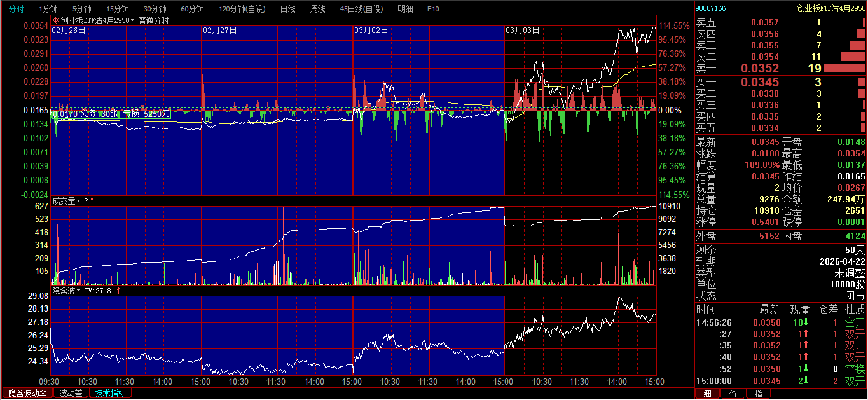The height and width of the screenshot is (400, 868).
Task: Click the 买五 price 0.0334
Action: [x=765, y=128]
